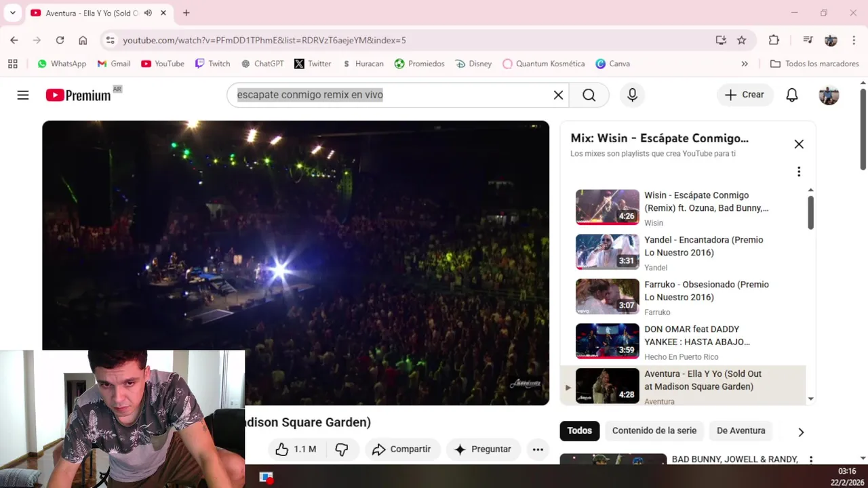Open the apps grid in bookmarks bar
The height and width of the screenshot is (488, 868).
(x=13, y=64)
